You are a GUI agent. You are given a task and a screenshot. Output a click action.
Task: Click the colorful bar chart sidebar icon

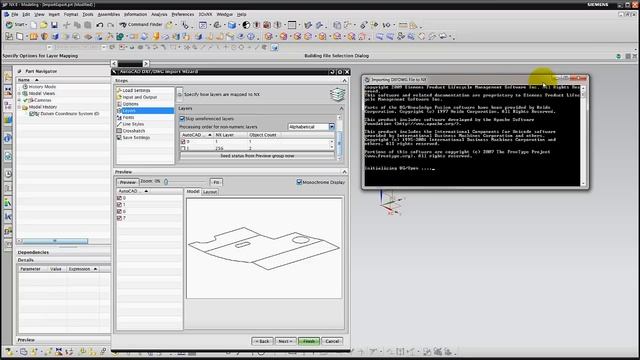click(x=8, y=202)
